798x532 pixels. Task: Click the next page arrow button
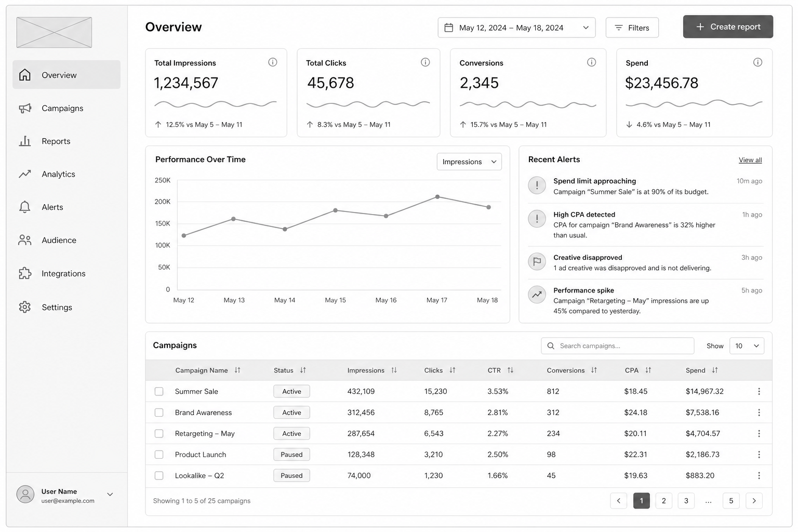pyautogui.click(x=754, y=501)
